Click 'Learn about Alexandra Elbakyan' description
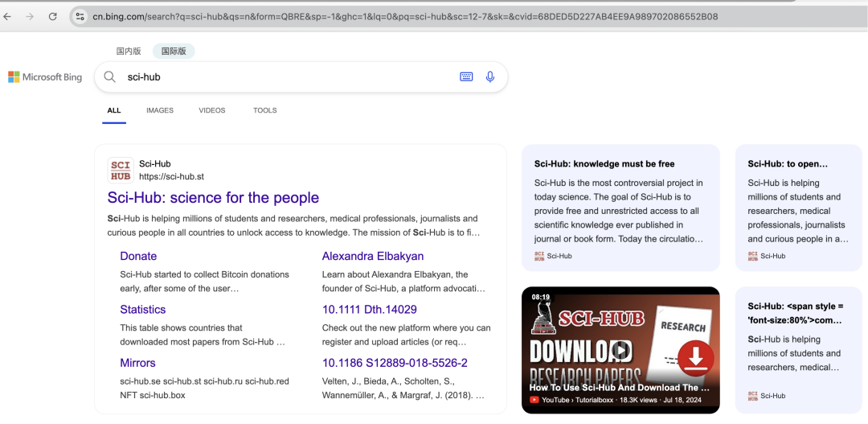 [x=403, y=282]
